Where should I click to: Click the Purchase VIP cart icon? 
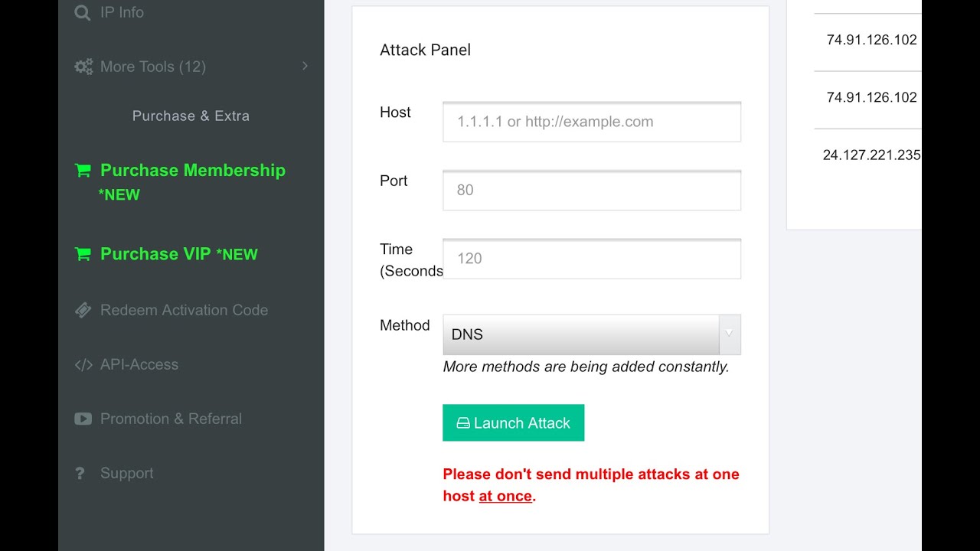(x=83, y=254)
